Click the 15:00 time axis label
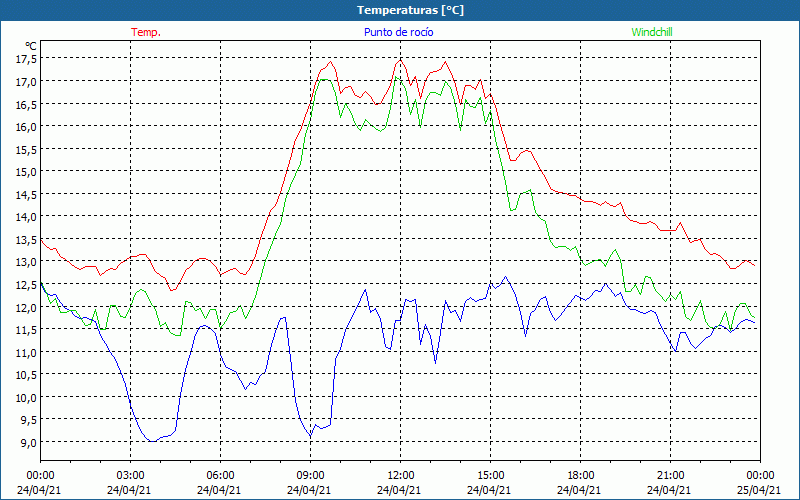 point(490,476)
